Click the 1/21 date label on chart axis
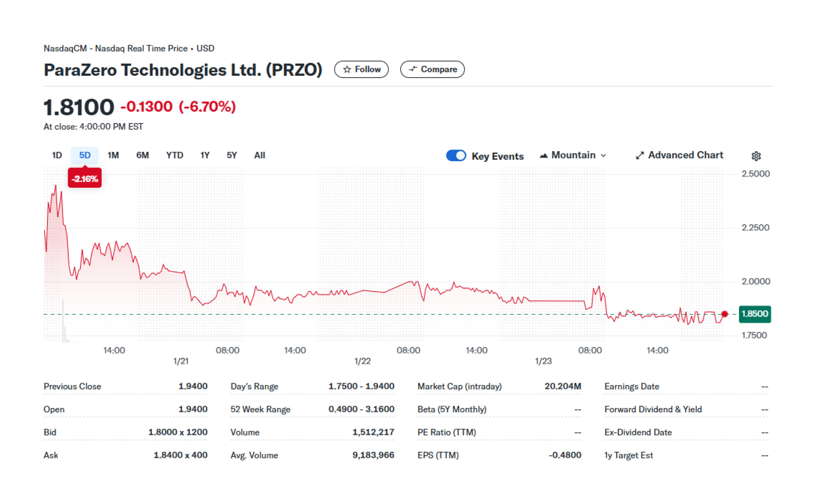Image resolution: width=817 pixels, height=504 pixels. (x=181, y=361)
